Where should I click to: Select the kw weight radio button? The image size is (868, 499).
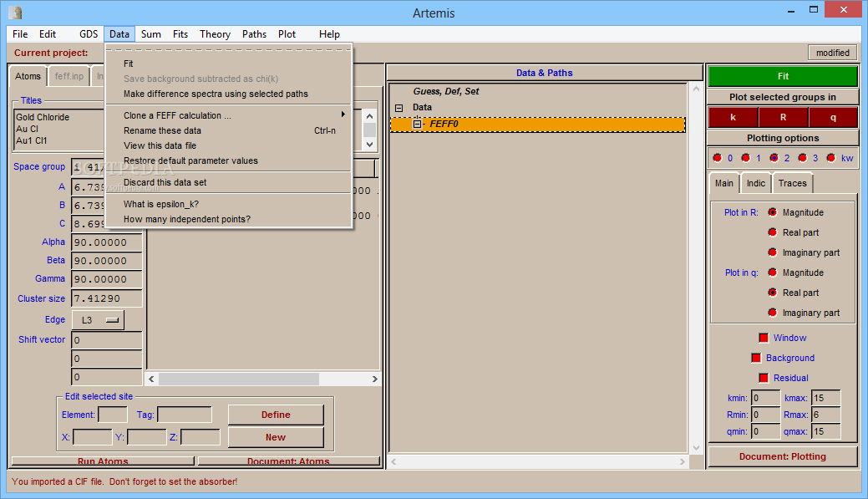[x=831, y=158]
